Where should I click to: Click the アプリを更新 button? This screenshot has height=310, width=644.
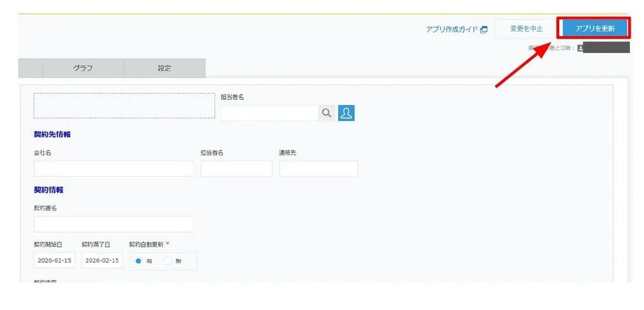coord(594,29)
